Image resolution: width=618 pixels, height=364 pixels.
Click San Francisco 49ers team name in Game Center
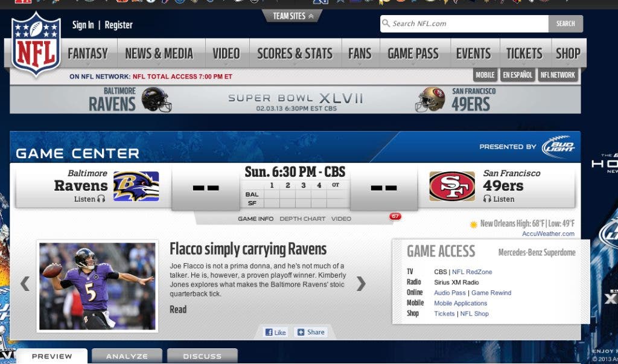click(x=512, y=181)
